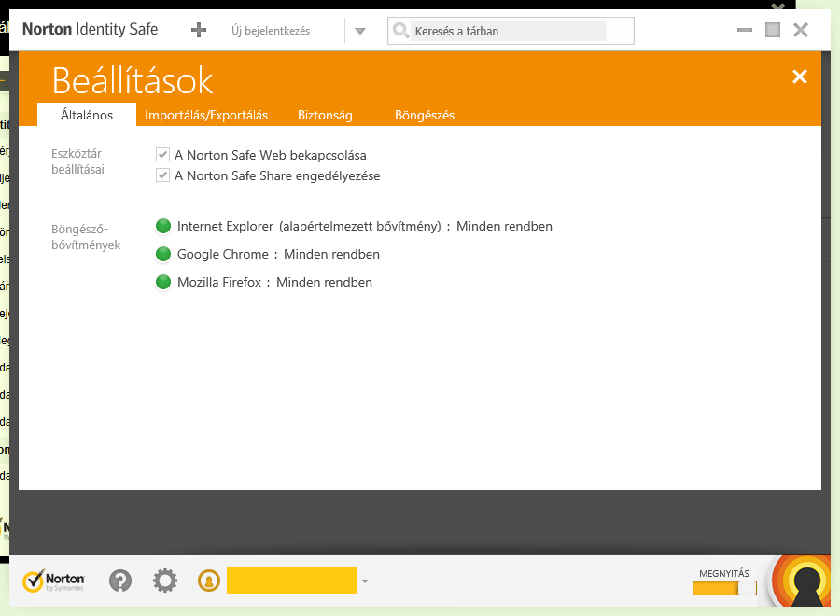Focus the Keresés a tárban search field
840x616 pixels.
tap(509, 31)
